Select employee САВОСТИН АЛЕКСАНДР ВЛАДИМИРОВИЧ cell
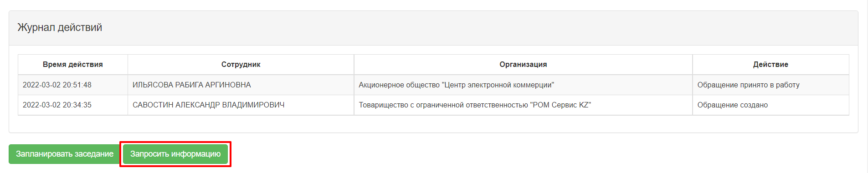868x173 pixels. click(241, 105)
